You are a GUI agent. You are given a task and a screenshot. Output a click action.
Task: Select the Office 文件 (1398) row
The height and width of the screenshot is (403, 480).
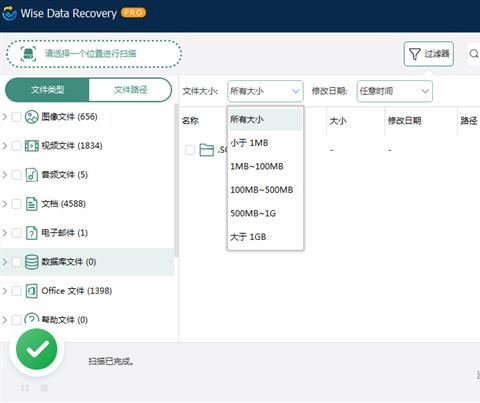tap(87, 291)
